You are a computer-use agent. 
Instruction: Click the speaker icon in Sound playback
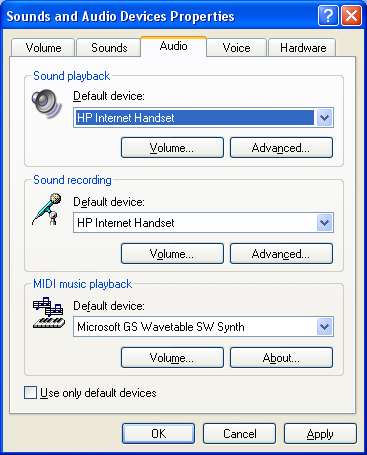coord(47,104)
